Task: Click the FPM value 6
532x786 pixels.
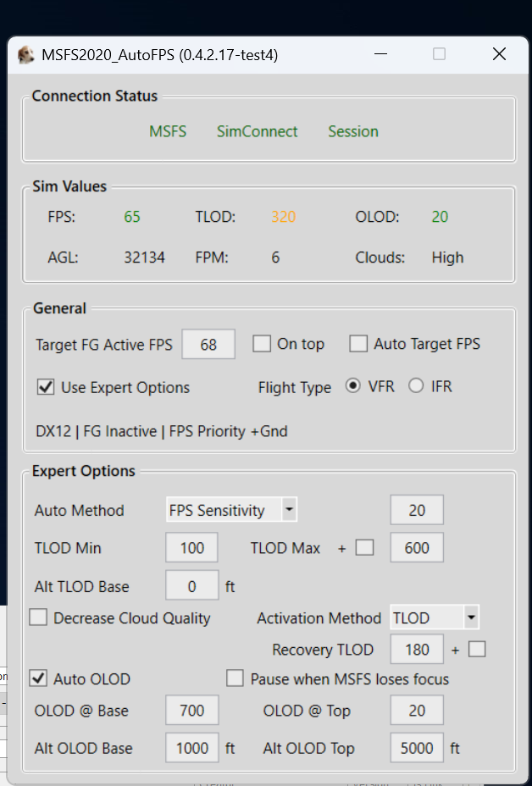Action: (275, 257)
